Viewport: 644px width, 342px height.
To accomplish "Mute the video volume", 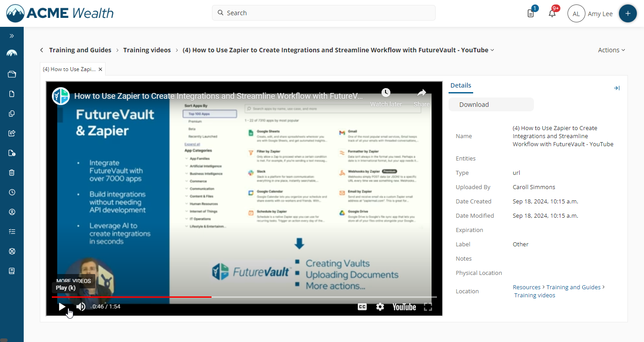I will click(x=81, y=307).
